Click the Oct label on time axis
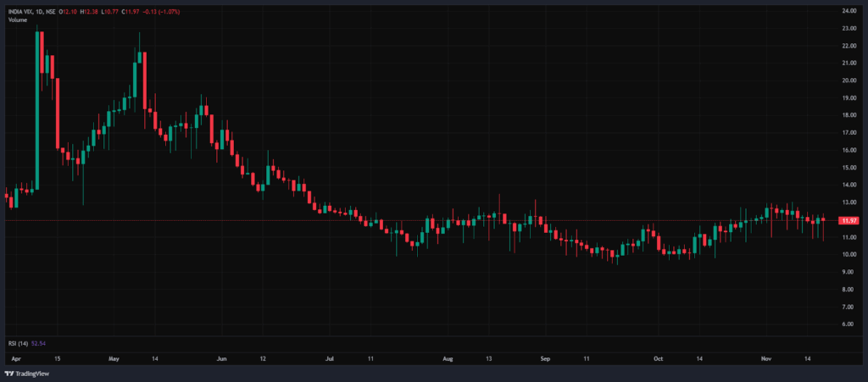868x382 pixels. pyautogui.click(x=658, y=359)
